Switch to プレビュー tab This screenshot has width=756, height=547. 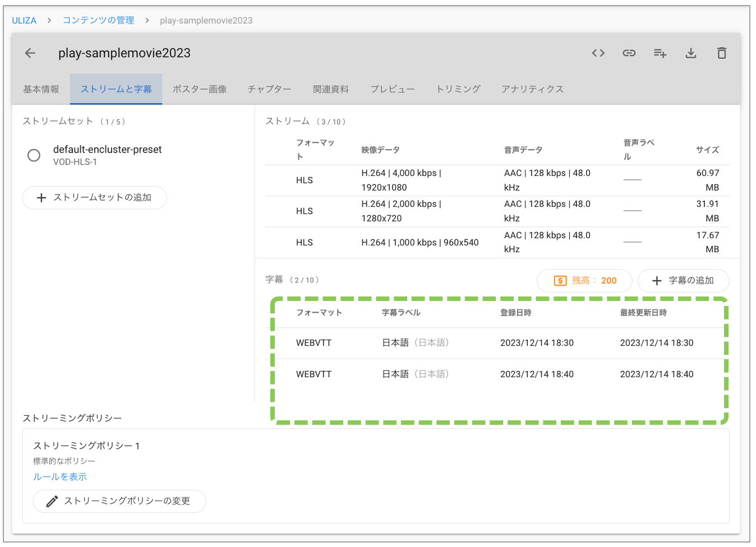[393, 89]
